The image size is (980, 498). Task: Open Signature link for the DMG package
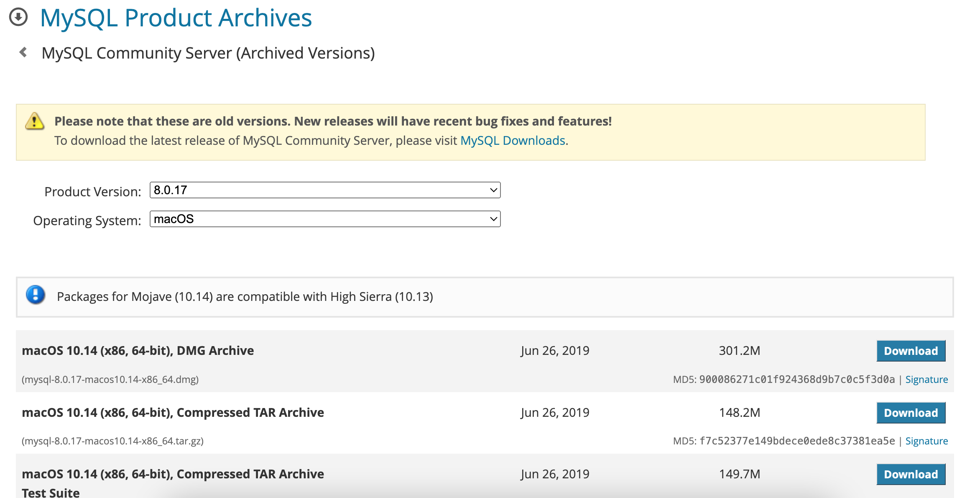(x=926, y=380)
